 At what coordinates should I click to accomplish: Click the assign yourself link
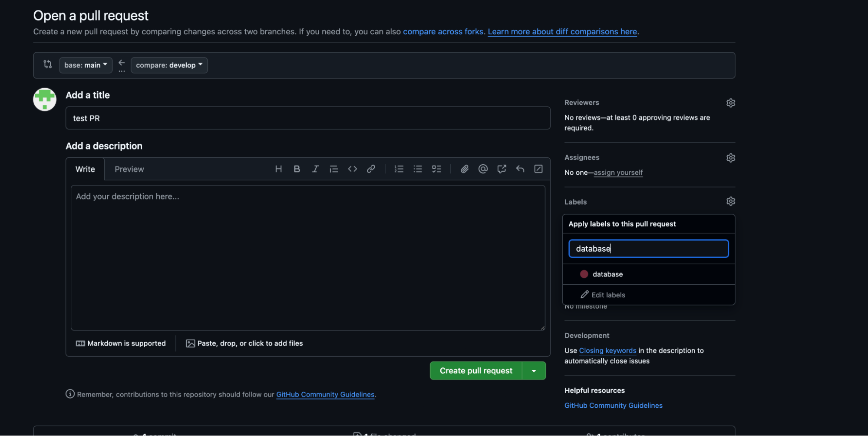[x=618, y=173]
